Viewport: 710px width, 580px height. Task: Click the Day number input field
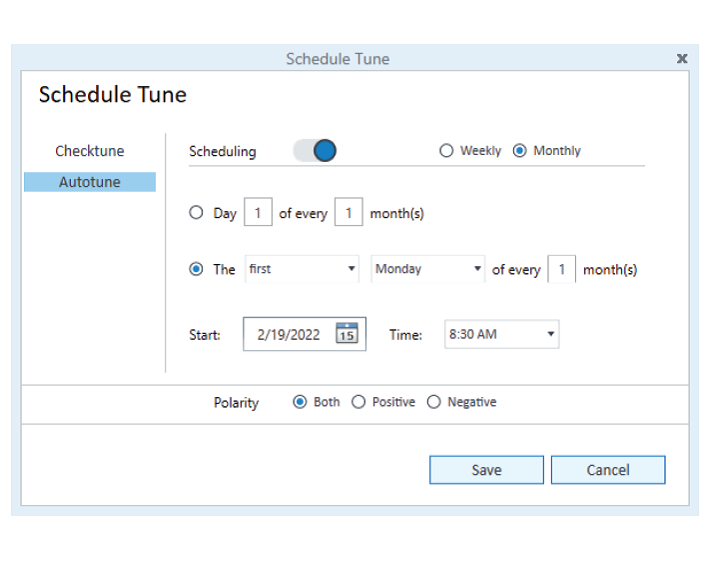(x=258, y=212)
